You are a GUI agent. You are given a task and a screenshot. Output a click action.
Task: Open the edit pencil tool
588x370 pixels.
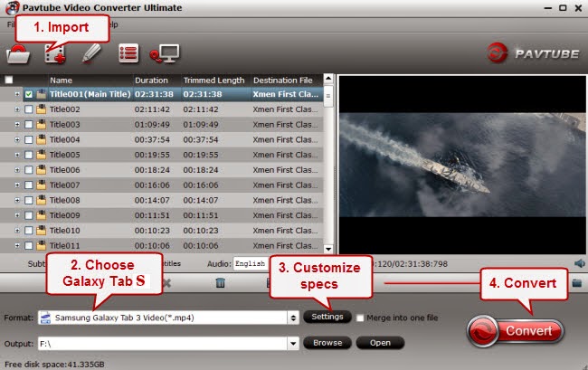(91, 53)
